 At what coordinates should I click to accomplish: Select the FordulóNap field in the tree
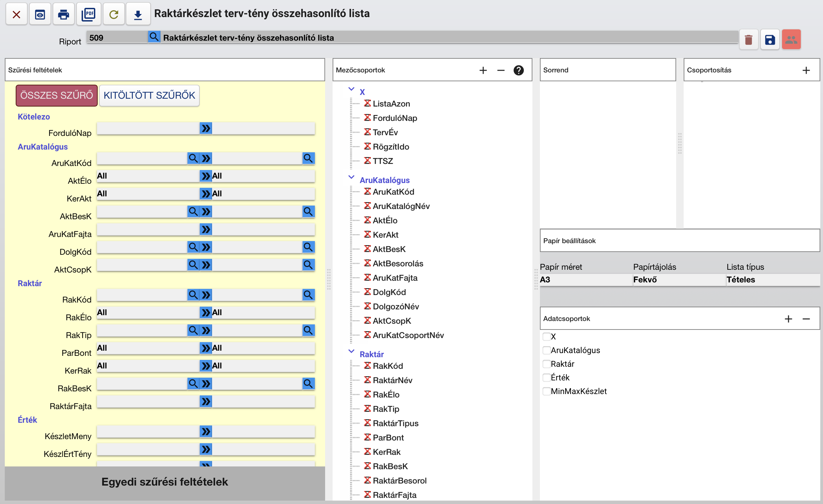pos(395,118)
